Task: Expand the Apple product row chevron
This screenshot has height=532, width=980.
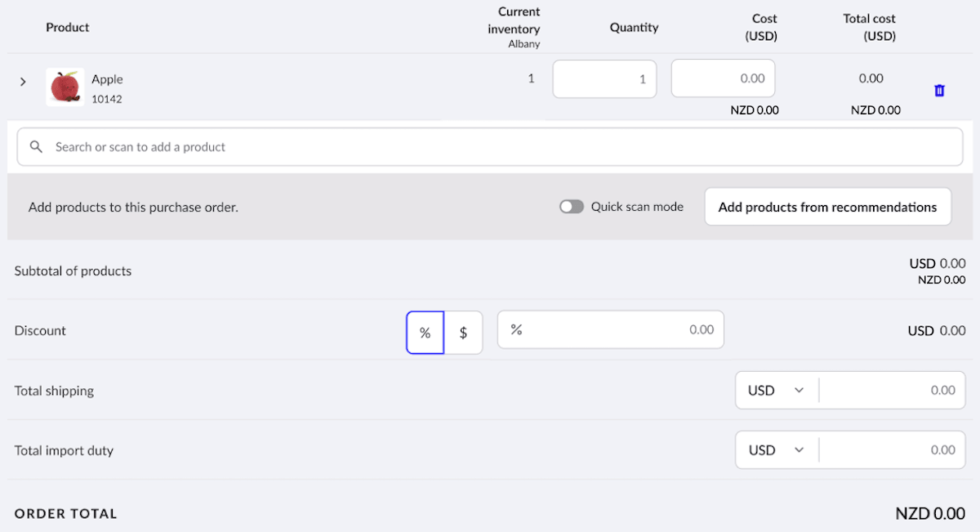Action: point(23,82)
